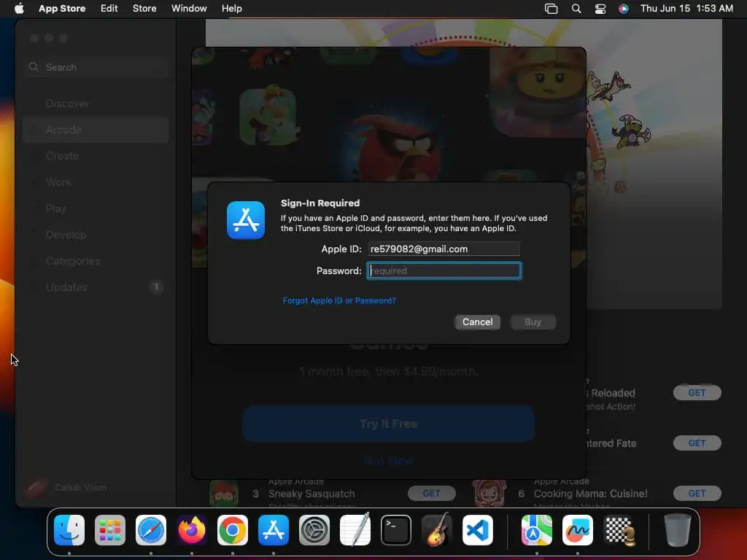747x560 pixels.
Task: Open Maps from the Dock
Action: click(x=537, y=530)
